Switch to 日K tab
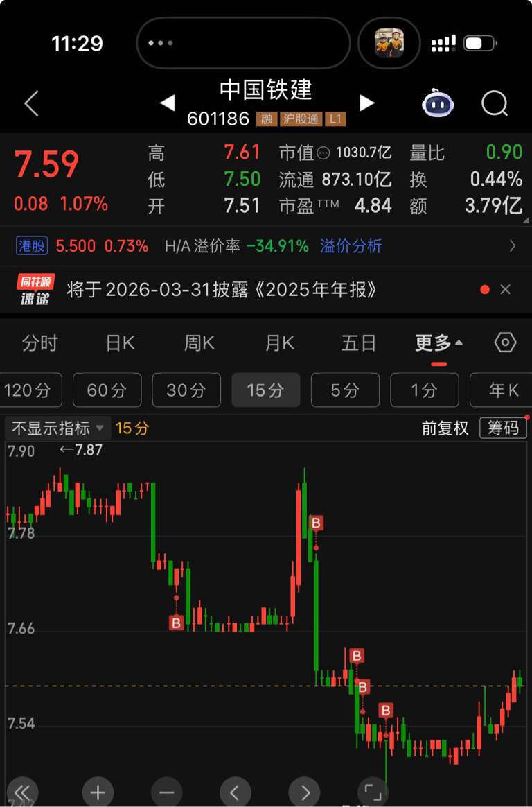 [x=121, y=342]
